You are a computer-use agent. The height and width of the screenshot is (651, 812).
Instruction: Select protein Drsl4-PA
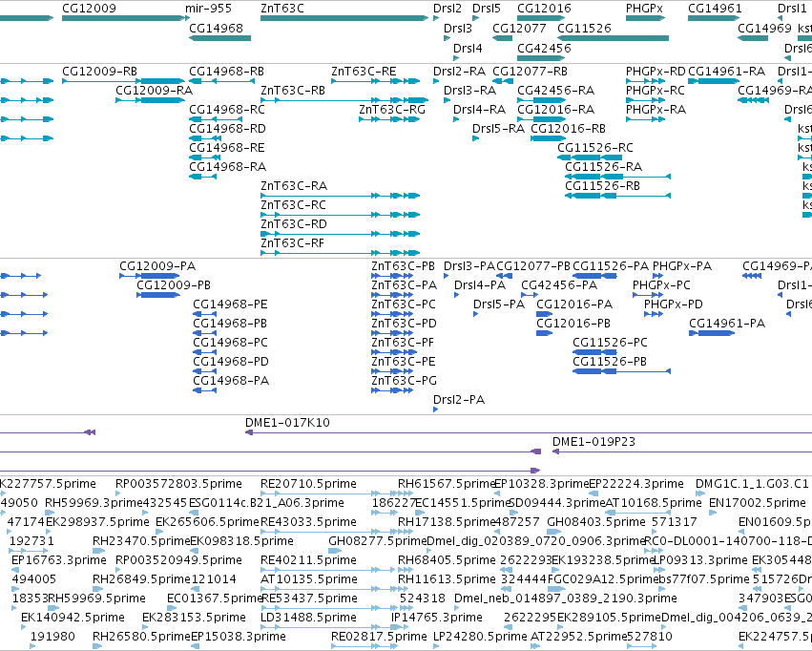480,285
